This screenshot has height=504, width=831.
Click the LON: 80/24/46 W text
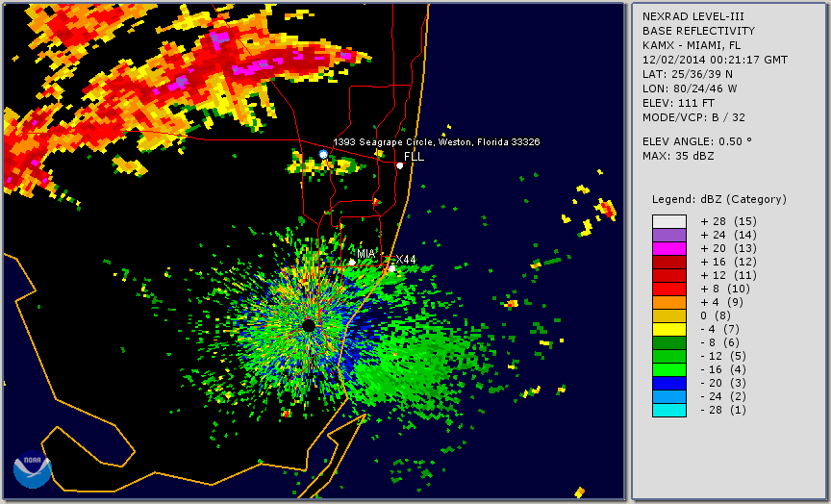coord(690,88)
